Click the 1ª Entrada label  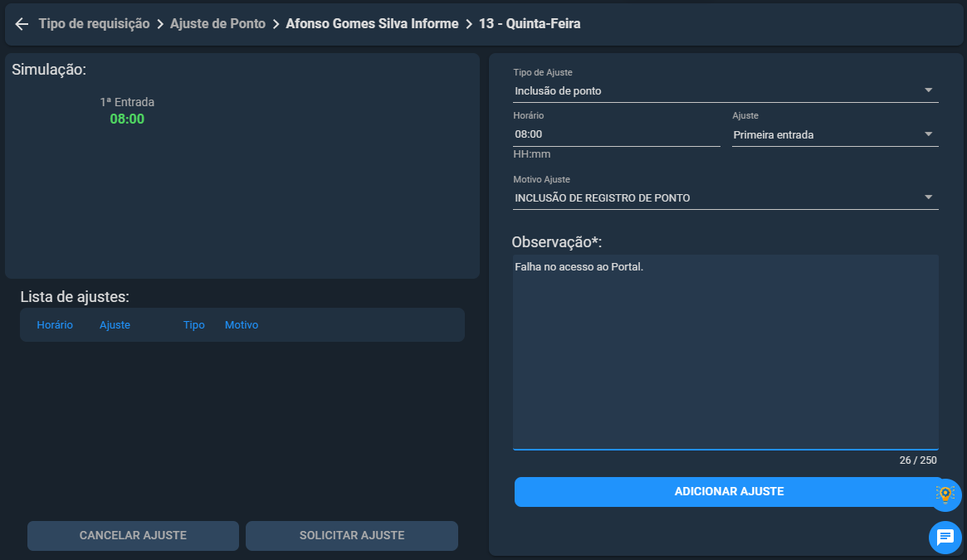pyautogui.click(x=127, y=102)
